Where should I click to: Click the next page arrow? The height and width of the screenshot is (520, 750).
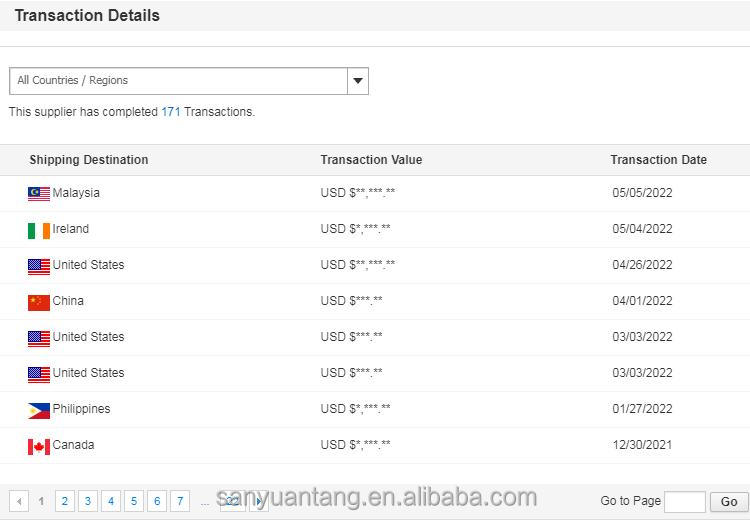tap(259, 501)
